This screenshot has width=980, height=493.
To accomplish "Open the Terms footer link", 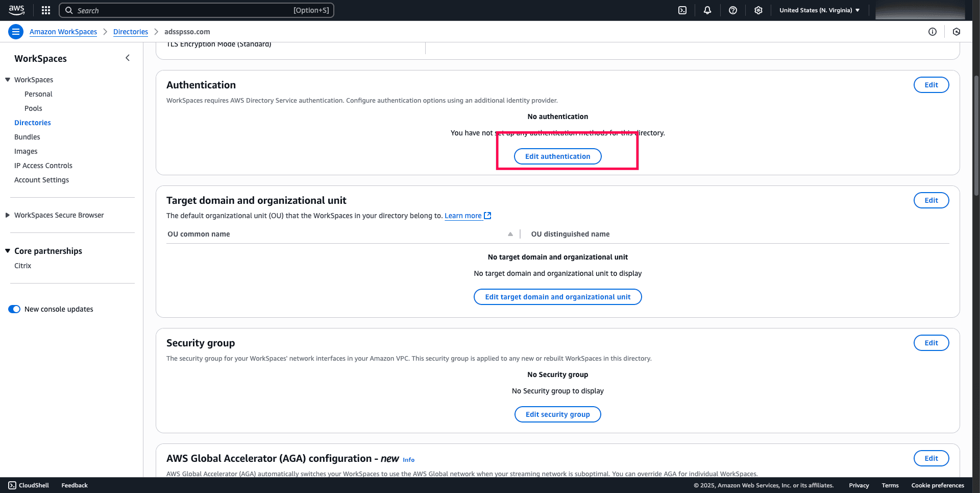I will coord(890,485).
